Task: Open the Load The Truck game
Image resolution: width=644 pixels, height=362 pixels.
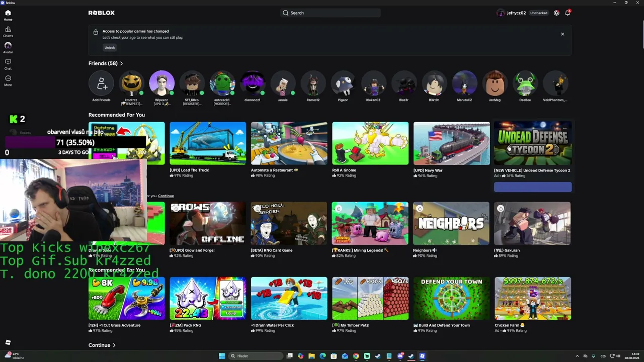Action: 208,143
